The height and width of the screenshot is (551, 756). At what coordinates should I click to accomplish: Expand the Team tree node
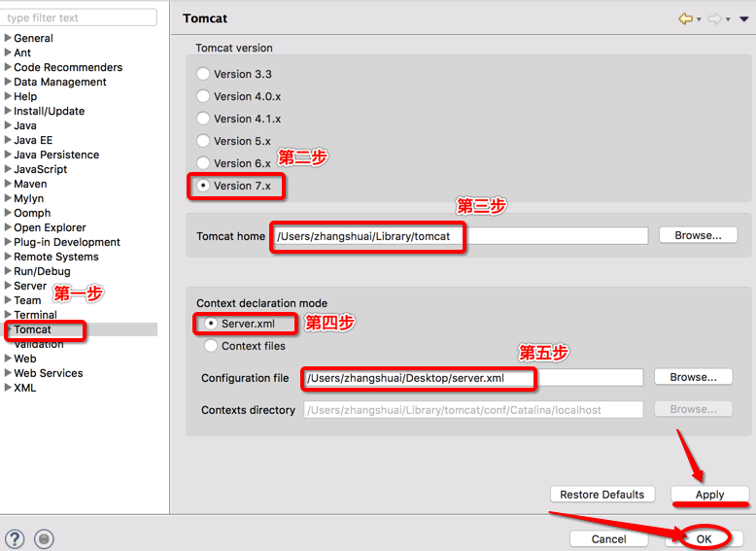pos(8,300)
